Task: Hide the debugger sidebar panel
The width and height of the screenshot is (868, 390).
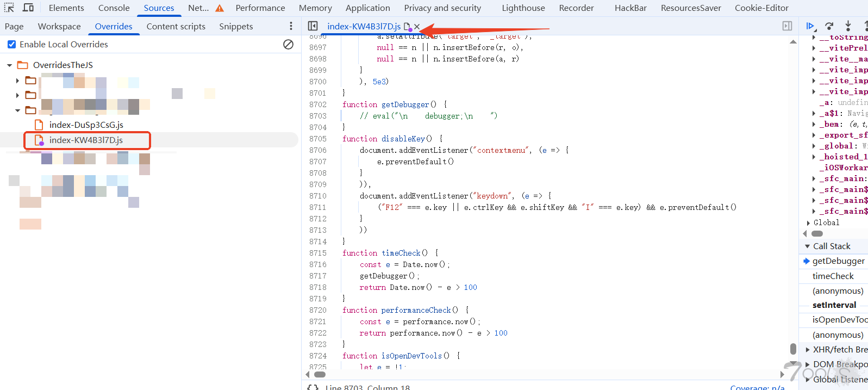Action: (787, 26)
